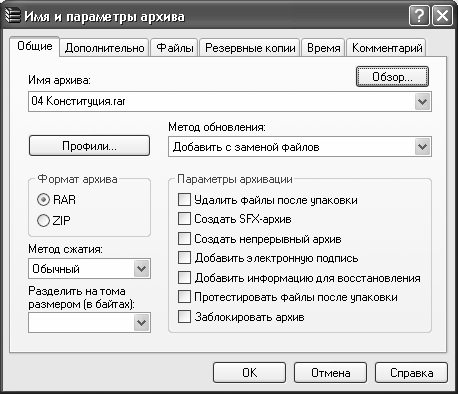The image size is (458, 394).
Task: Switch to the Дополнительно tab
Action: pyautogui.click(x=104, y=48)
